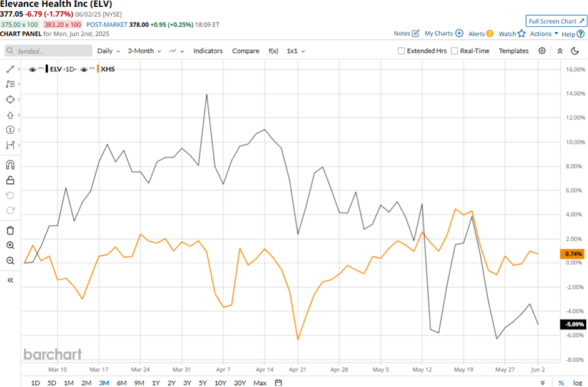
Task: Enable the Extended Hrs checkbox
Action: pyautogui.click(x=401, y=51)
